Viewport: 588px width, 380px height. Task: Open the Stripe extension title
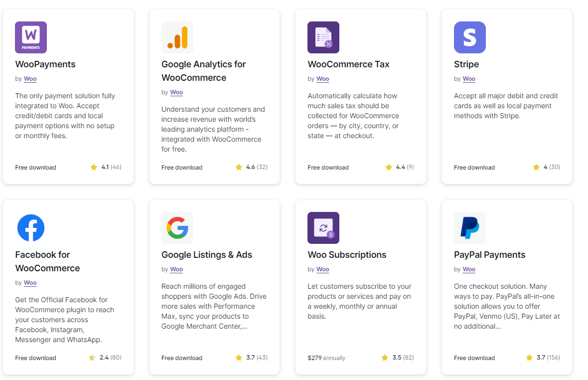466,64
